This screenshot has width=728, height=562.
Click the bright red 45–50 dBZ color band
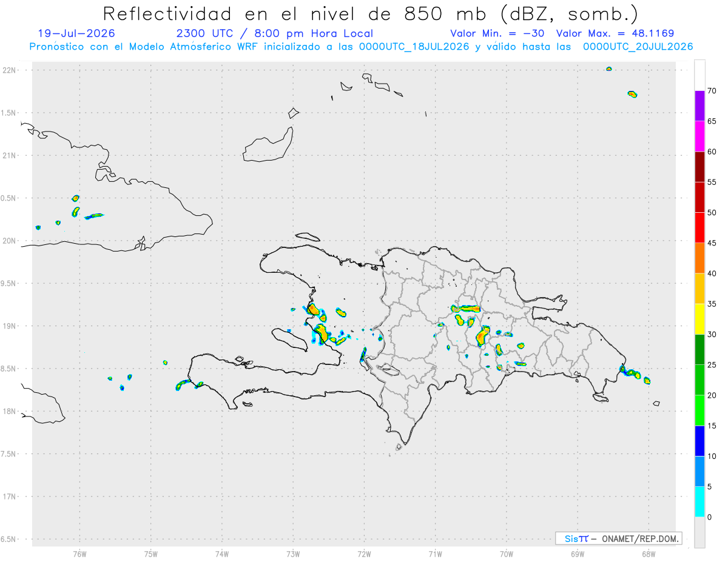point(699,228)
